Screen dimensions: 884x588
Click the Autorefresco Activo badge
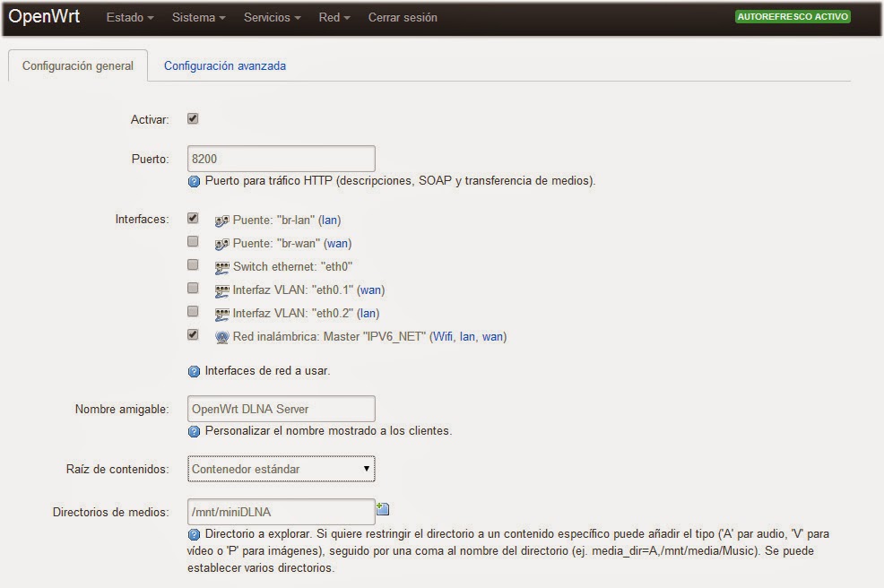point(793,17)
